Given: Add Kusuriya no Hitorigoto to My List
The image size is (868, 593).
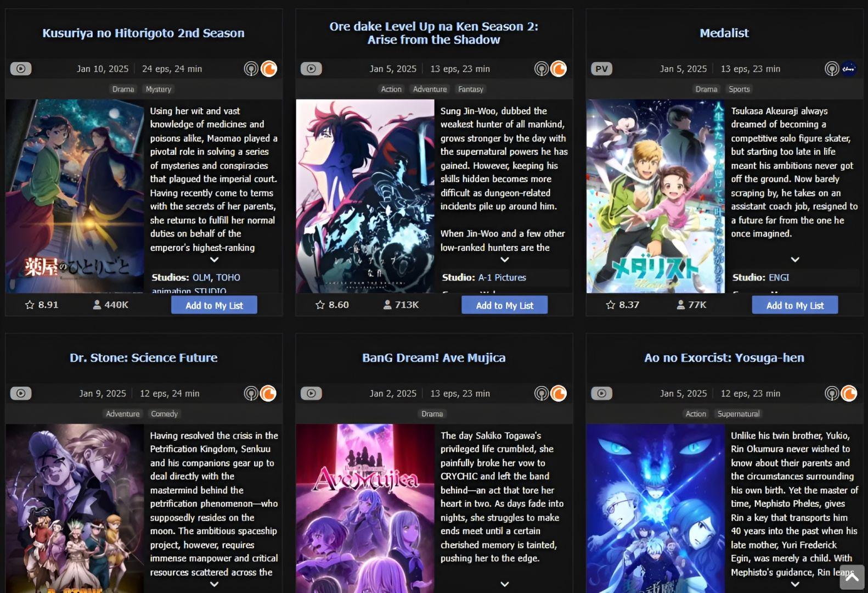Looking at the screenshot, I should 214,305.
